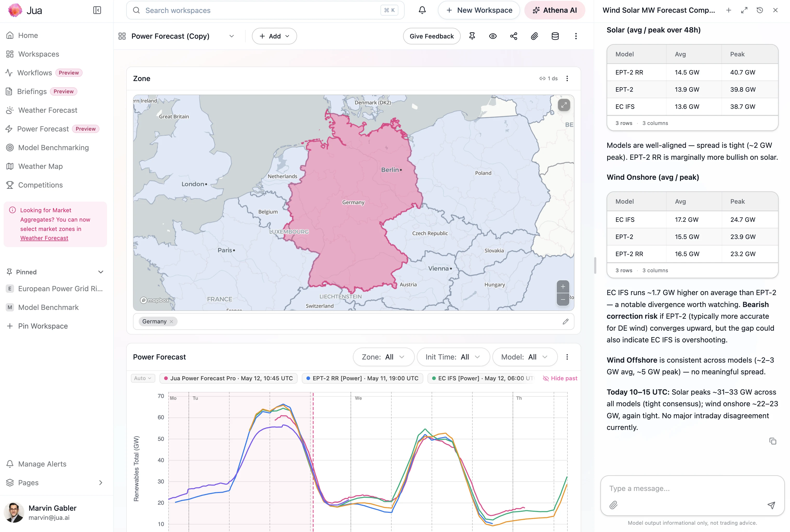The width and height of the screenshot is (790, 532).
Task: Pin this workspace with pushpin icon
Action: click(x=472, y=36)
